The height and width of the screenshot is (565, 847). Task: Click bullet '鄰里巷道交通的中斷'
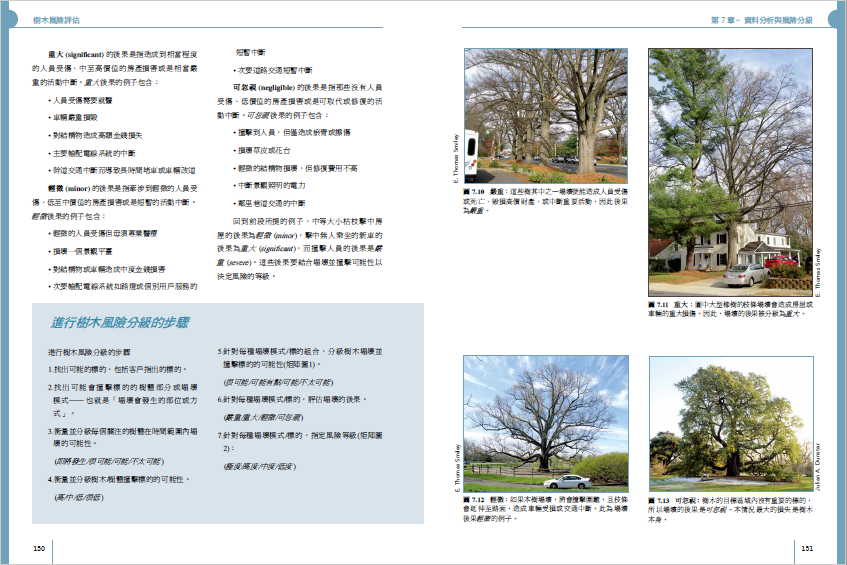(x=269, y=204)
